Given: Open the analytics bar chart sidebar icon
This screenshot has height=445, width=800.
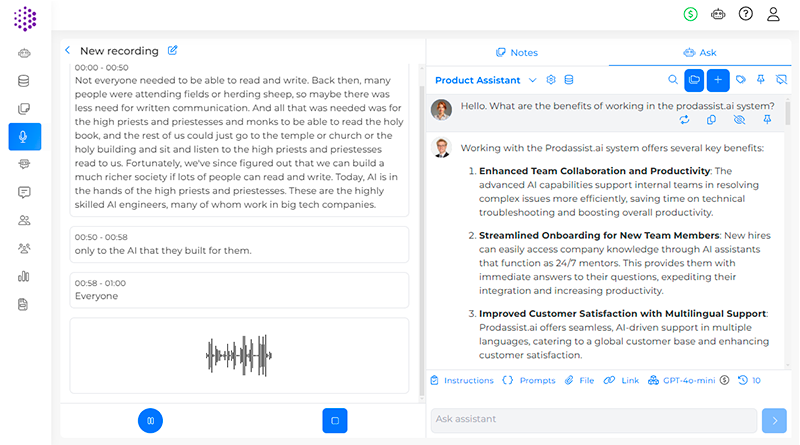Looking at the screenshot, I should 24,276.
